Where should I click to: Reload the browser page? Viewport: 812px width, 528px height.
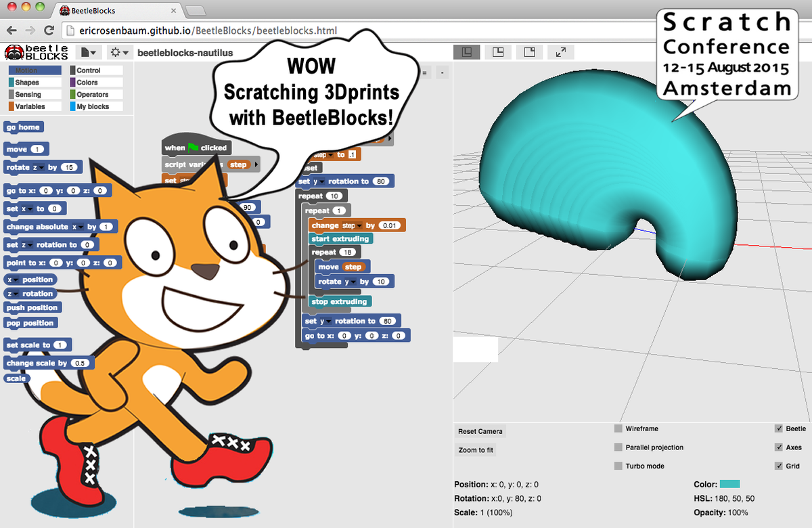[49, 30]
